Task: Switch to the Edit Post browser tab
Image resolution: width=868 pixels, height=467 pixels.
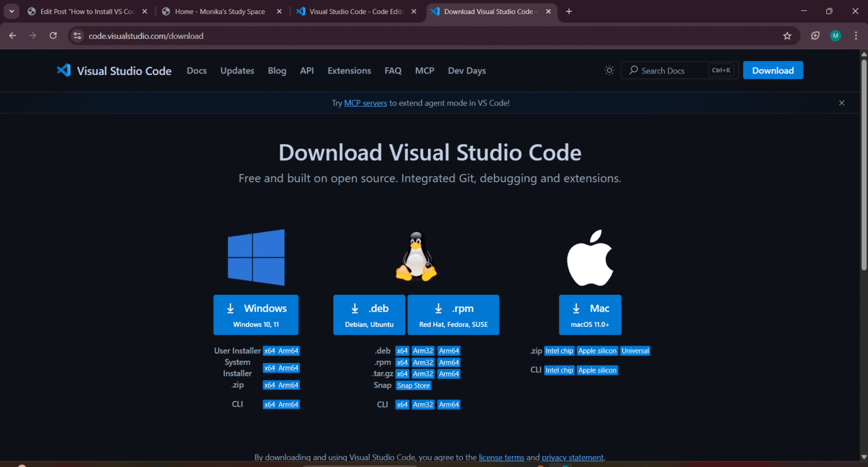Action: (x=85, y=11)
